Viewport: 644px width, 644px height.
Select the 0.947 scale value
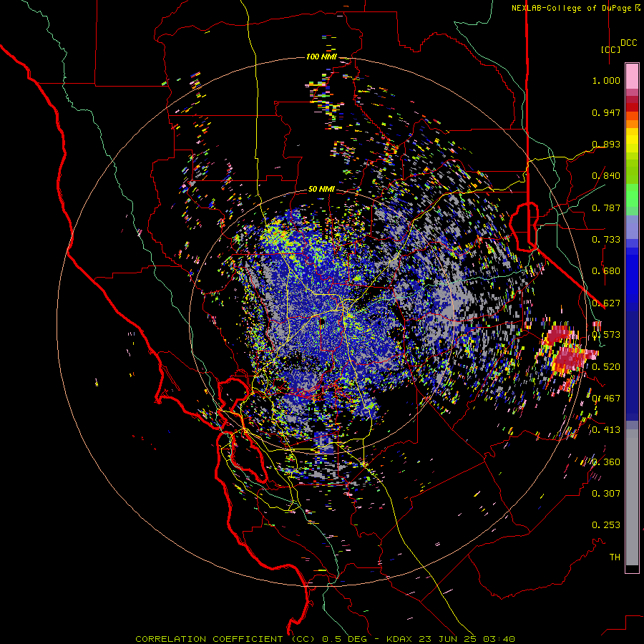[606, 112]
